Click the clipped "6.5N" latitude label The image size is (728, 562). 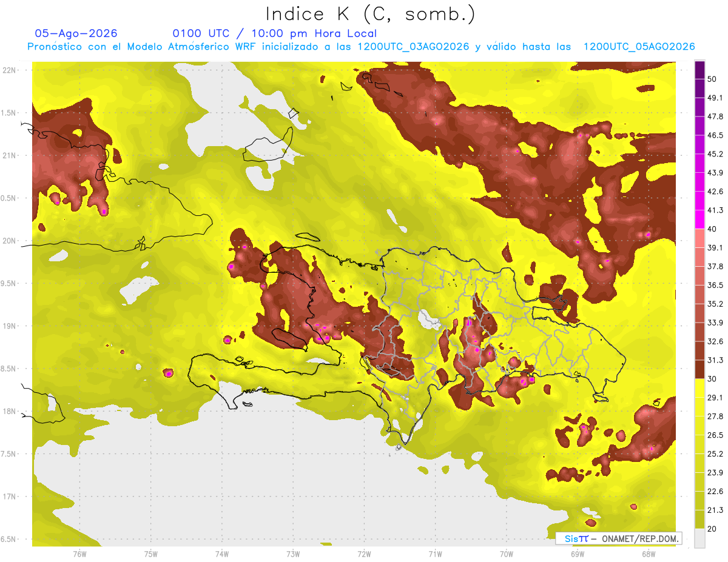[9, 539]
